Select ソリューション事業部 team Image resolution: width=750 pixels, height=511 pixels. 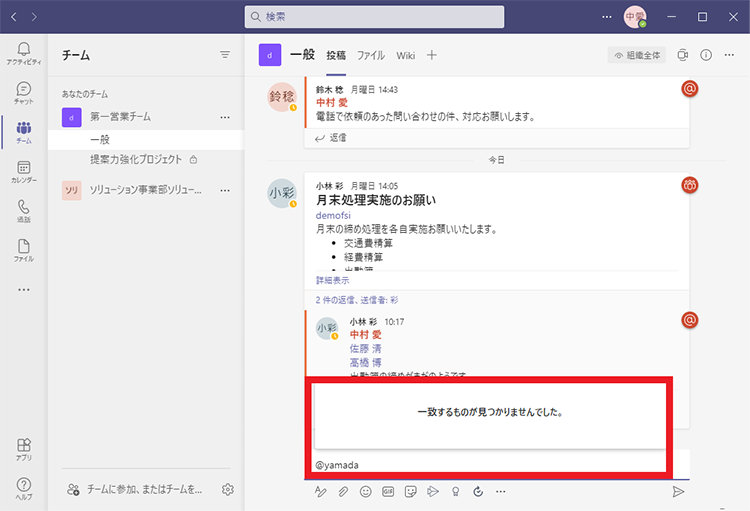[146, 190]
